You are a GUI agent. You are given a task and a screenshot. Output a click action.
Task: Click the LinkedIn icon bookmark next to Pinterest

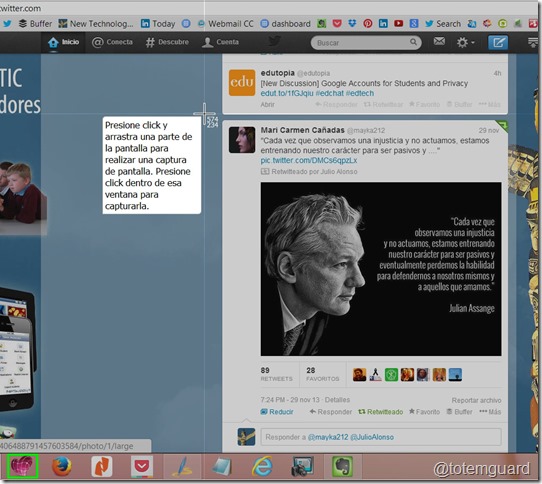[383, 24]
